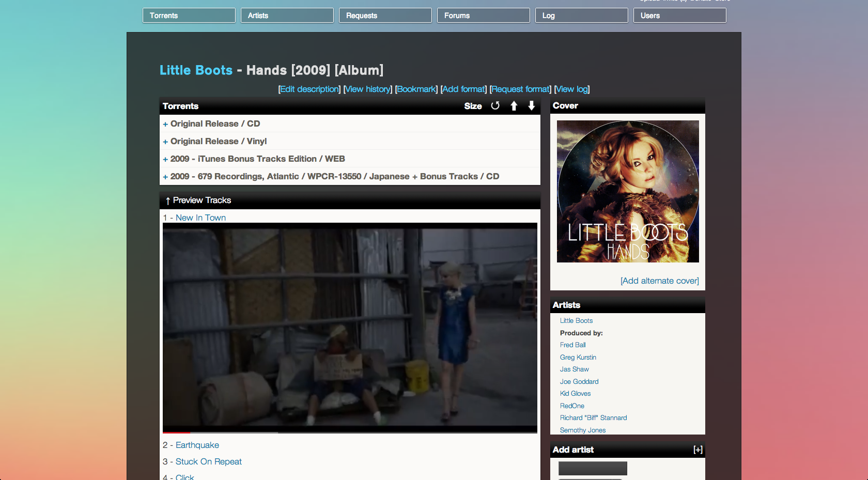The width and height of the screenshot is (868, 480).
Task: Click the Edit description link
Action: [309, 89]
